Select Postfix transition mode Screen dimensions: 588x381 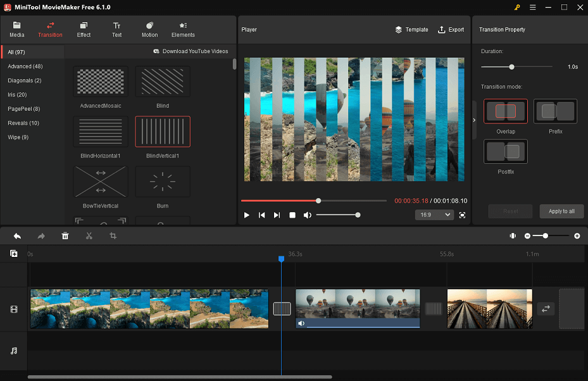[x=506, y=151]
